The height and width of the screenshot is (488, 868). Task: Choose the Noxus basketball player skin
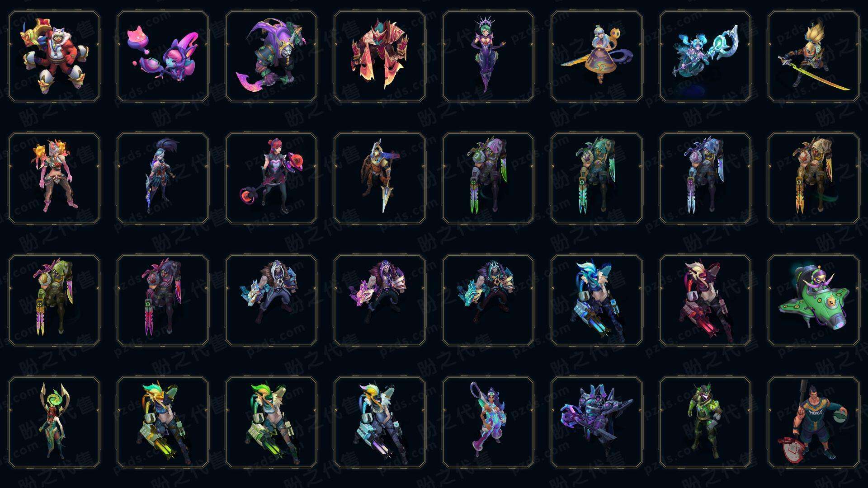pos(814,422)
